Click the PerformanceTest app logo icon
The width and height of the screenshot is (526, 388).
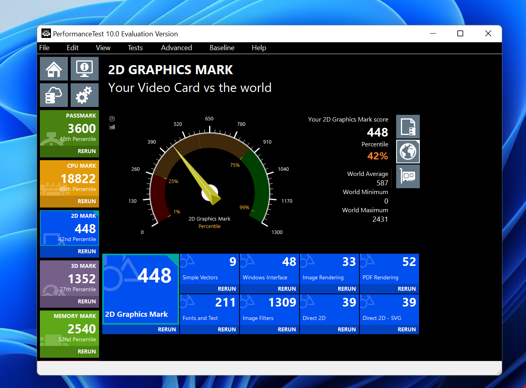pos(46,34)
